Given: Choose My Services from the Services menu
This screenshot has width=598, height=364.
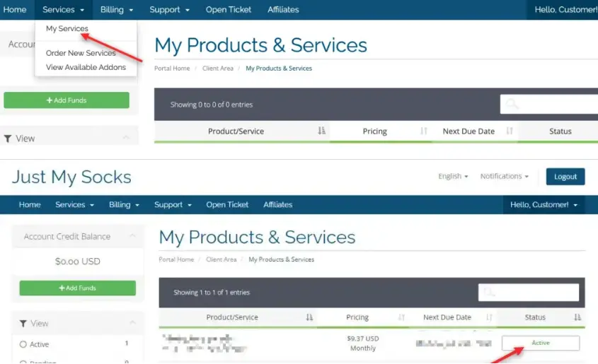Looking at the screenshot, I should 67,29.
